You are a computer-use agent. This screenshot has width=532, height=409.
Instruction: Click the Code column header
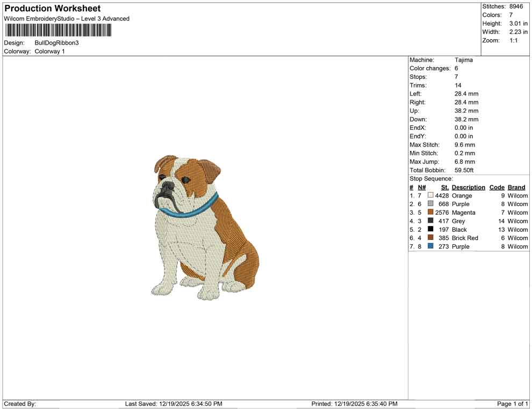click(497, 187)
